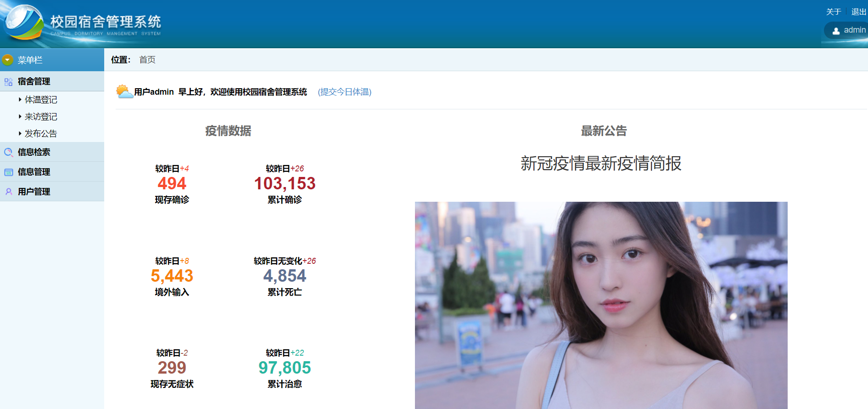Click the 首页 breadcrumb
Image resolution: width=868 pixels, height=409 pixels.
point(147,60)
